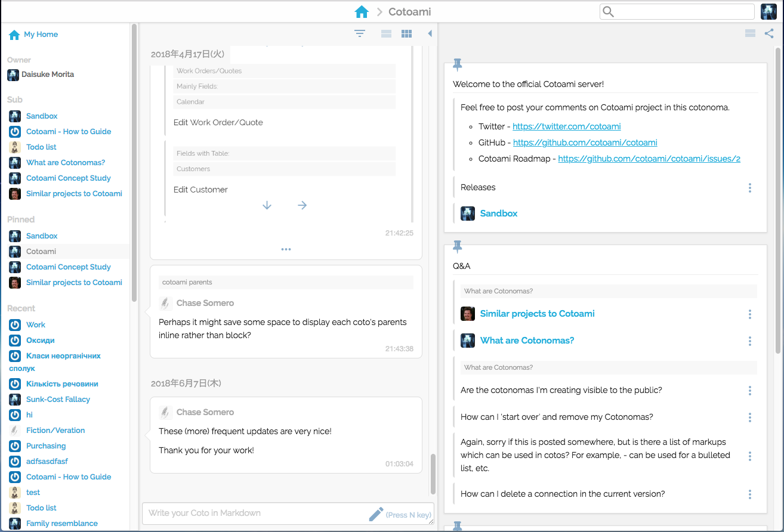Open Sandbox under Sub section
784x532 pixels.
click(42, 116)
